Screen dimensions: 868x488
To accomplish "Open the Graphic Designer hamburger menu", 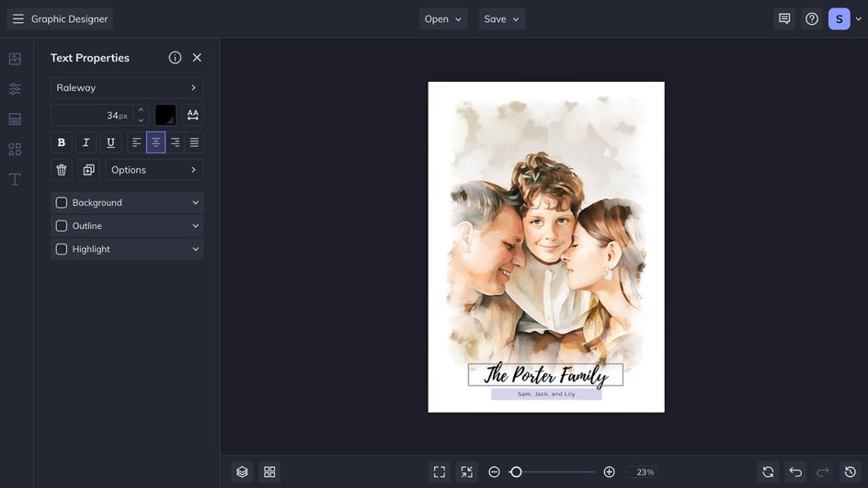I will coord(18,18).
